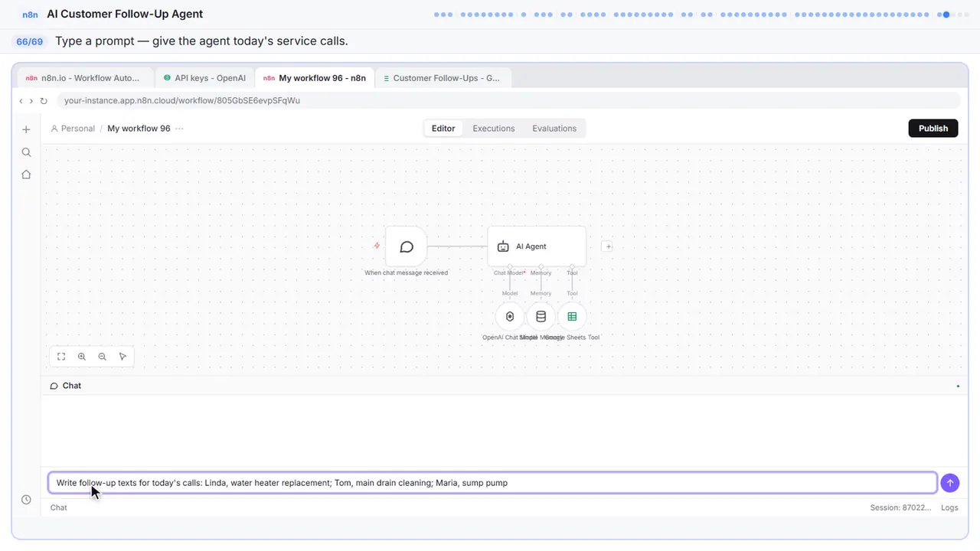This screenshot has height=551, width=980.
Task: Open the AI Agent node
Action: point(537,246)
